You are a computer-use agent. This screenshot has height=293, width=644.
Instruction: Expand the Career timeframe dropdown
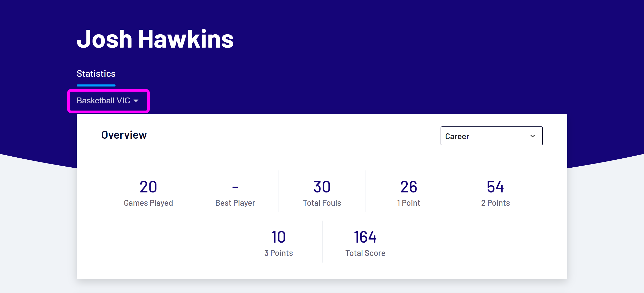(x=491, y=136)
